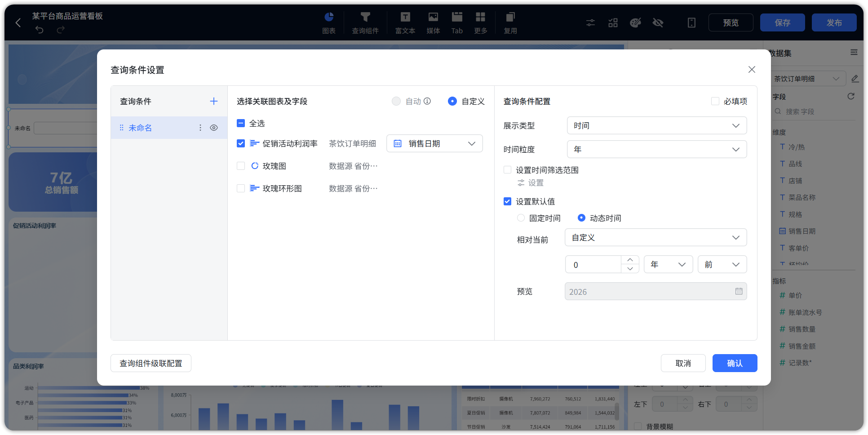The width and height of the screenshot is (868, 435).
Task: Select the 账单流水号 measure field
Action: [x=805, y=312]
